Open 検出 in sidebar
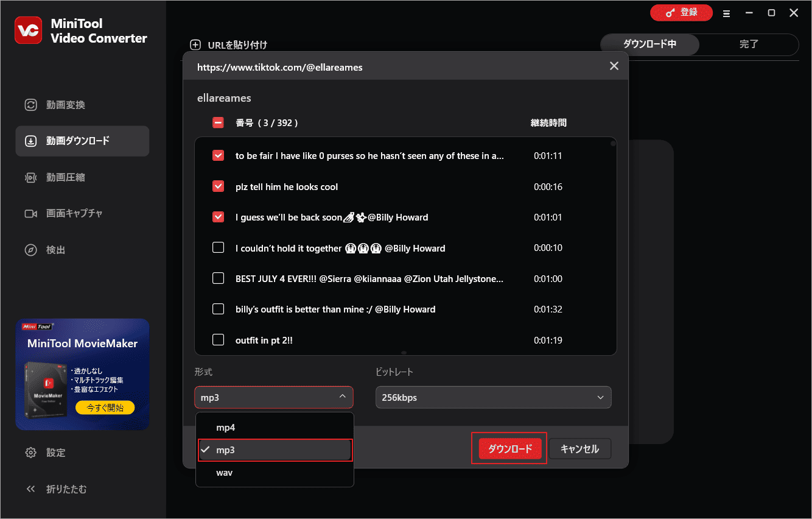The width and height of the screenshot is (812, 519). pyautogui.click(x=82, y=250)
